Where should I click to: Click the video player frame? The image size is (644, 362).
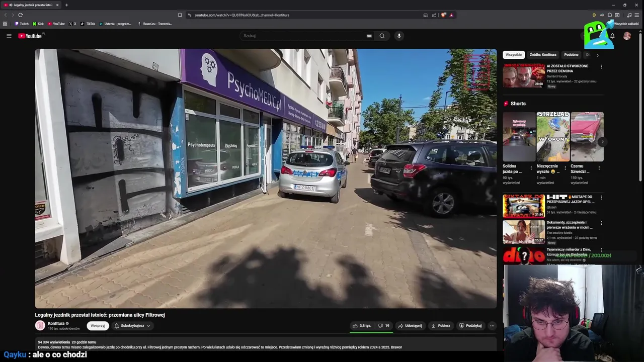pyautogui.click(x=266, y=178)
